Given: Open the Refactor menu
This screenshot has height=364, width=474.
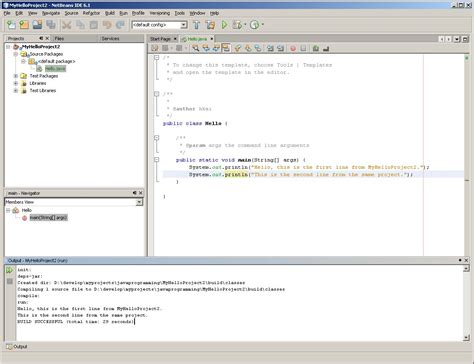Looking at the screenshot, I should pos(91,13).
